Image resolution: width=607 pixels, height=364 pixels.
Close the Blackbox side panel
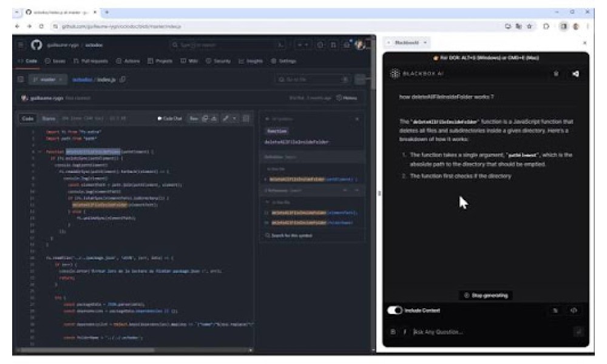click(585, 42)
